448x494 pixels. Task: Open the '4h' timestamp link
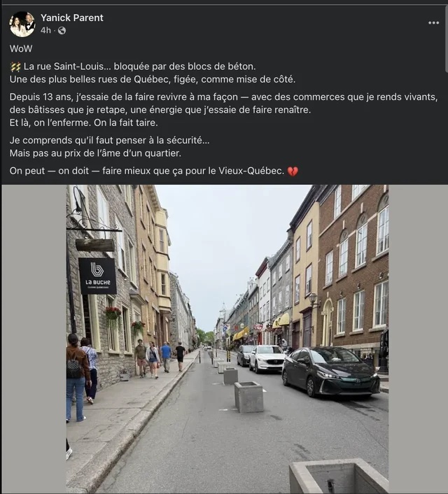tap(45, 30)
